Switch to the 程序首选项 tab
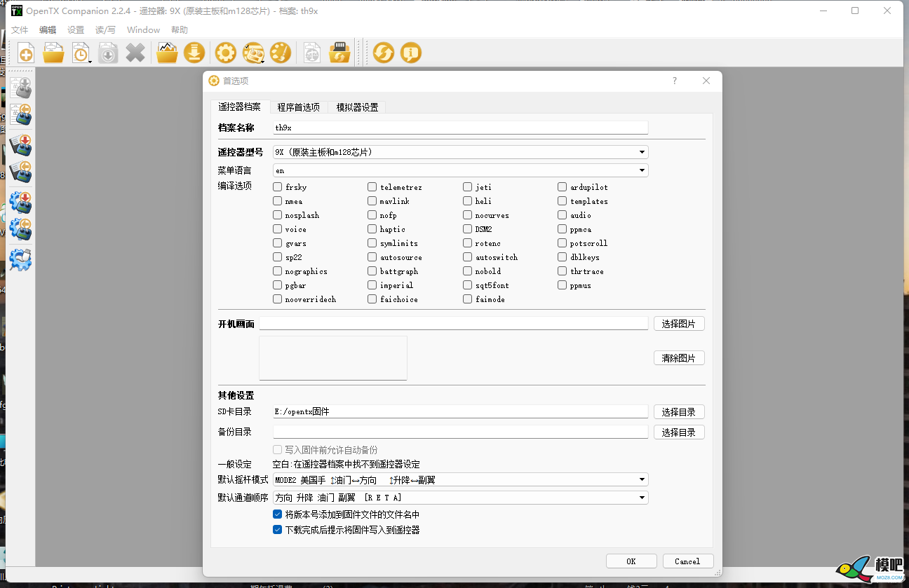This screenshot has width=909, height=588. pos(298,107)
